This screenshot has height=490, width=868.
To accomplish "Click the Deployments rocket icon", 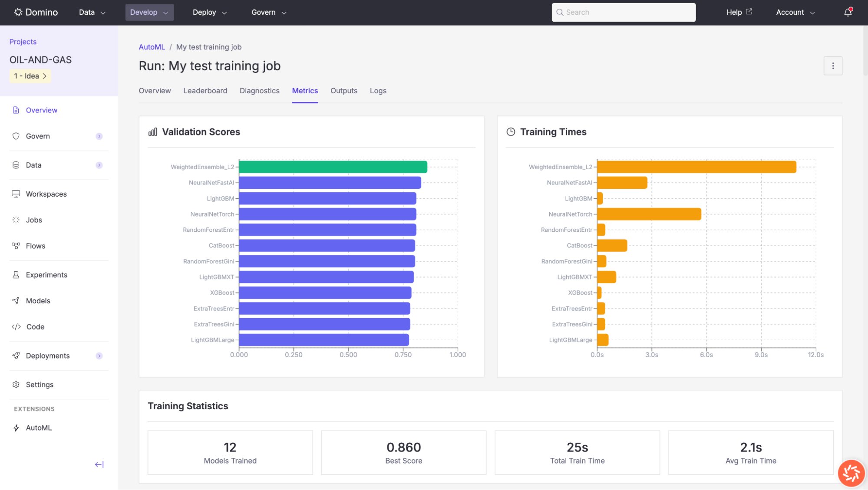I will 16,356.
